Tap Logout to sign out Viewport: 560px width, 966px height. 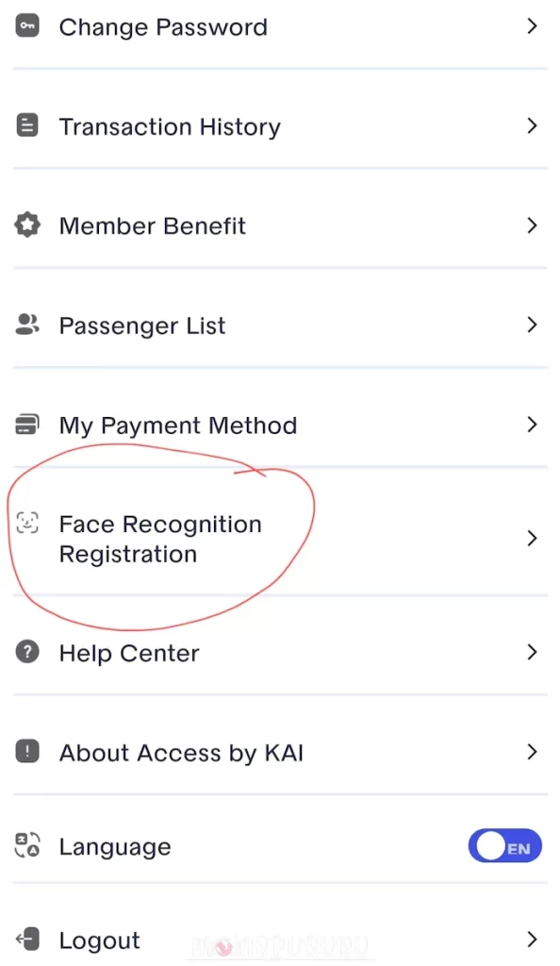pos(99,940)
